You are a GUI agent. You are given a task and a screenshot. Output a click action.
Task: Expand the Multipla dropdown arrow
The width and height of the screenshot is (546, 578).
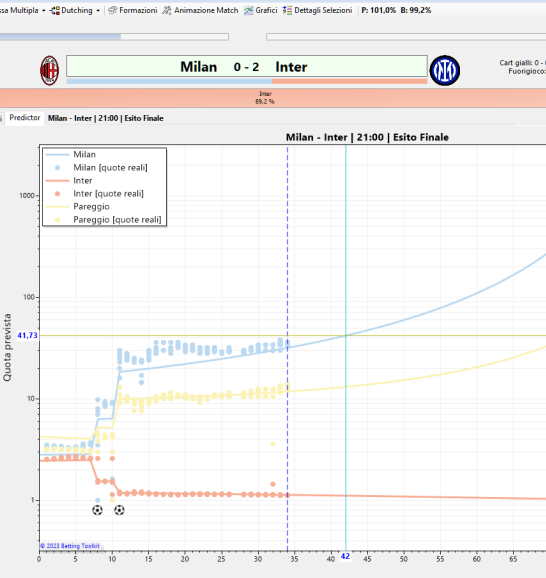(44, 11)
